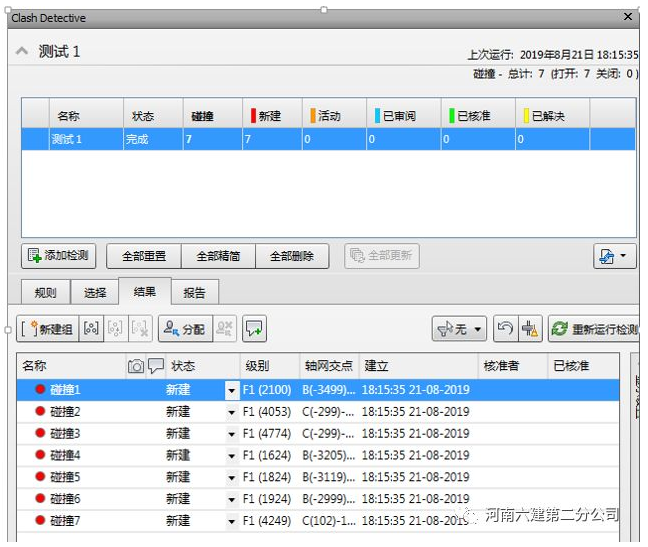Select clash result 碰撞7

318,521
